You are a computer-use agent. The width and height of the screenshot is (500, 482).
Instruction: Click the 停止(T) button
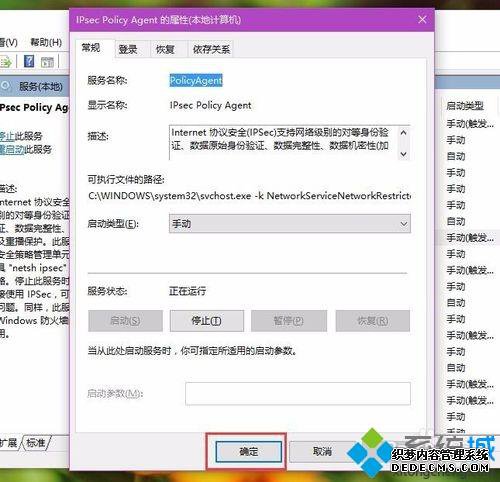207,321
